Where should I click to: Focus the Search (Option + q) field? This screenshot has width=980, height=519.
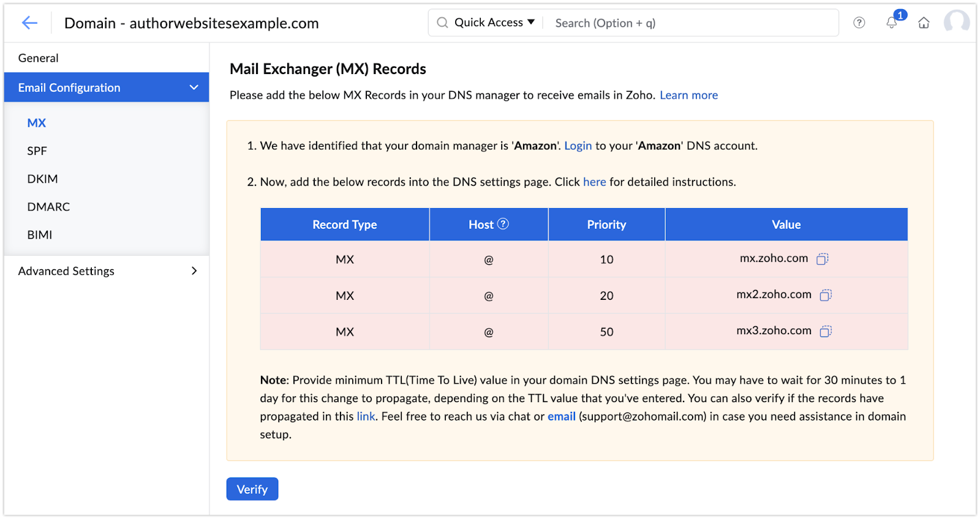(692, 23)
